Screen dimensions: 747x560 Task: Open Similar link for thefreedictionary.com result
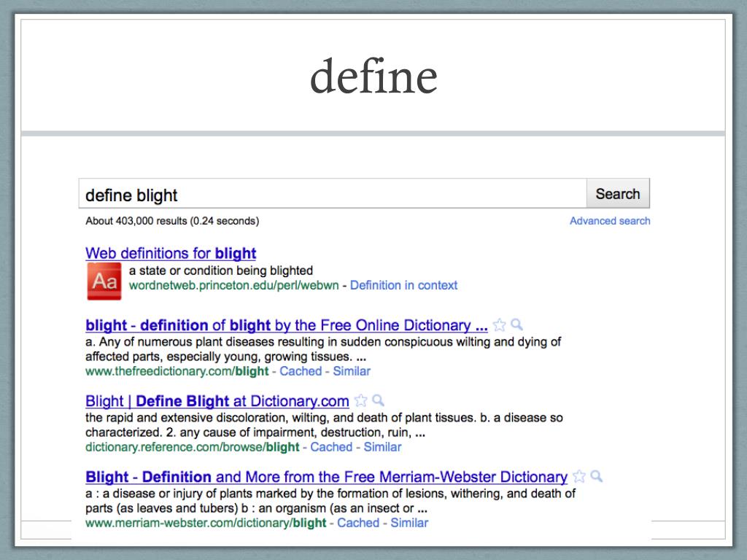click(x=352, y=371)
